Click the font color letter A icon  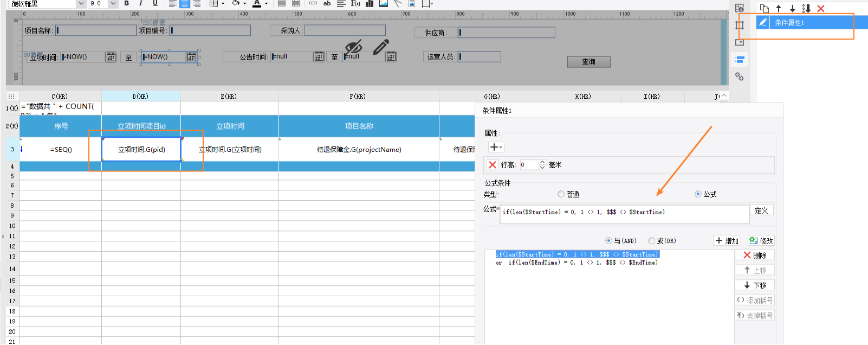(257, 3)
